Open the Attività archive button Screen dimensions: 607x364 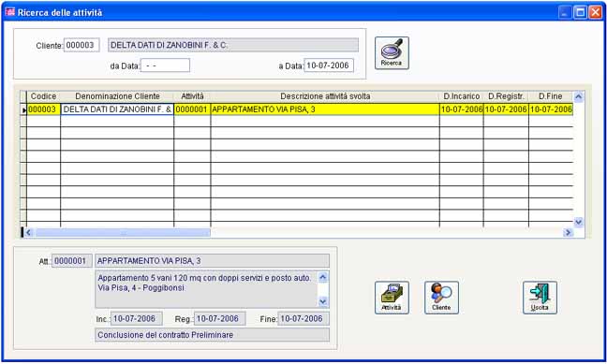pyautogui.click(x=392, y=298)
